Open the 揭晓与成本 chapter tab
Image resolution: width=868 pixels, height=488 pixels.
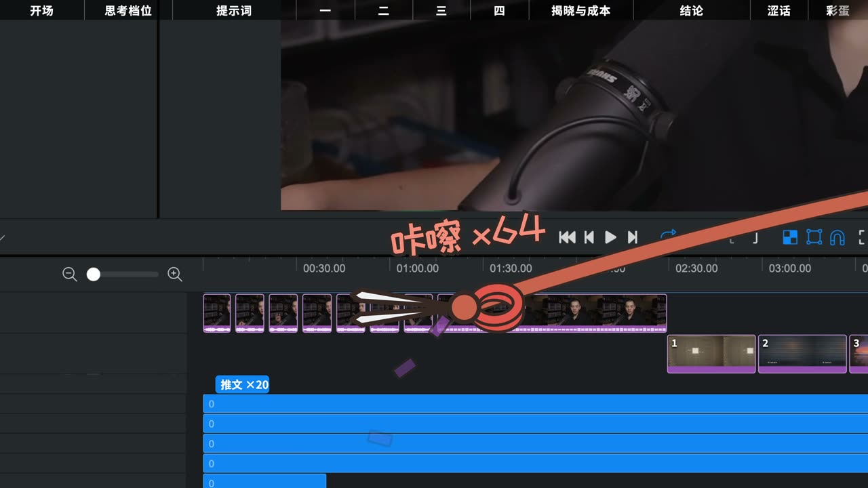click(x=581, y=10)
